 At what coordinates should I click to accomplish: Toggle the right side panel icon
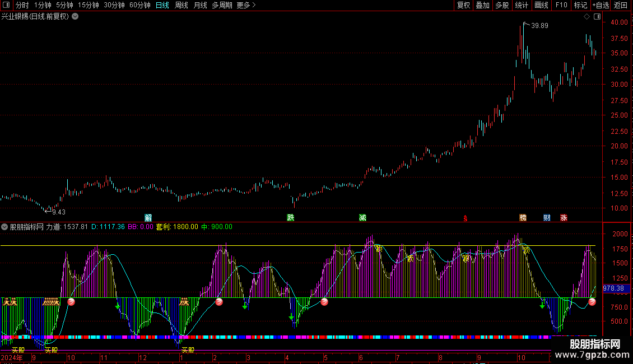point(597,17)
